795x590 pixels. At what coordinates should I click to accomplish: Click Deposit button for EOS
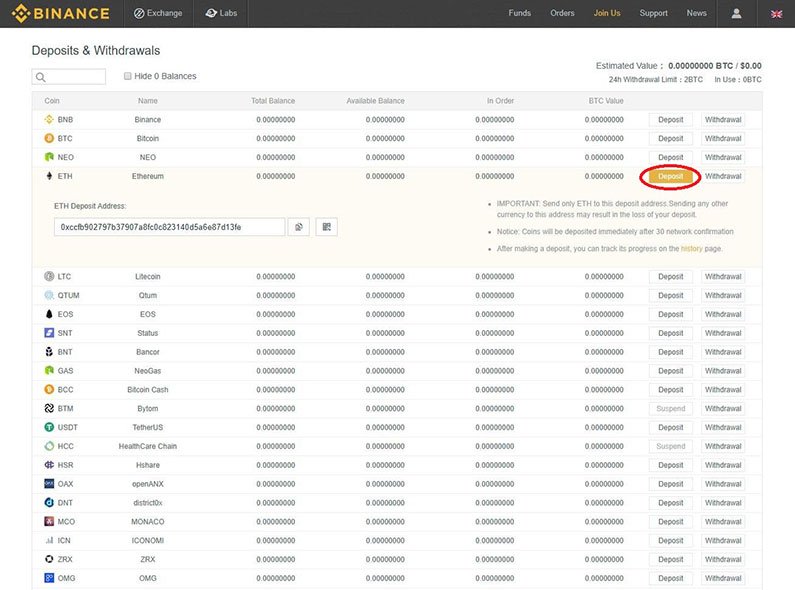coord(670,314)
